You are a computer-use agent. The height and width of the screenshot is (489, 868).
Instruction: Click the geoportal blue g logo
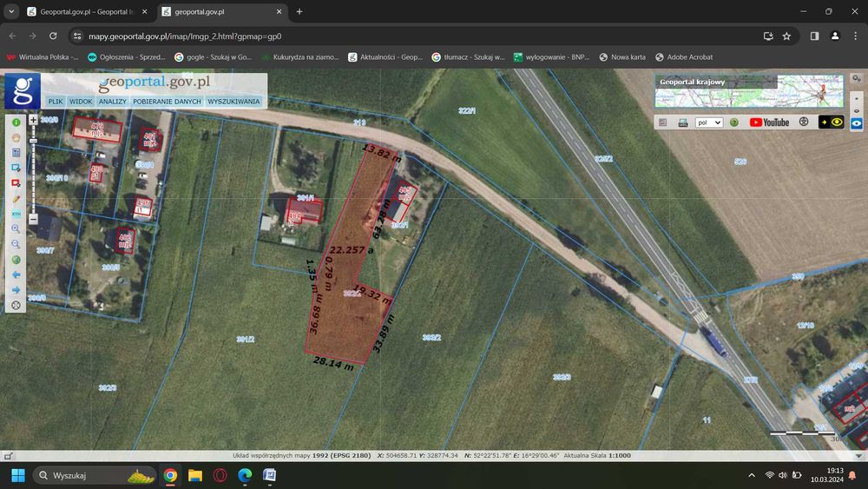coord(23,91)
